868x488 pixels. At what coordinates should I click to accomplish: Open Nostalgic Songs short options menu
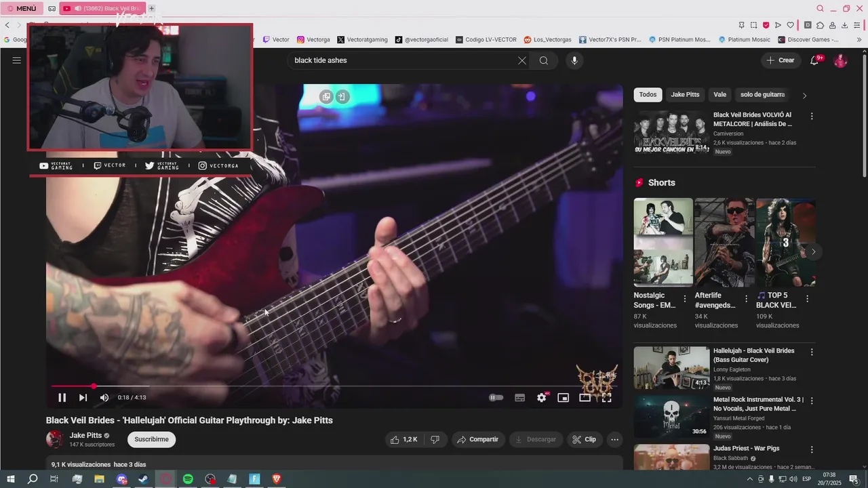[x=685, y=299]
